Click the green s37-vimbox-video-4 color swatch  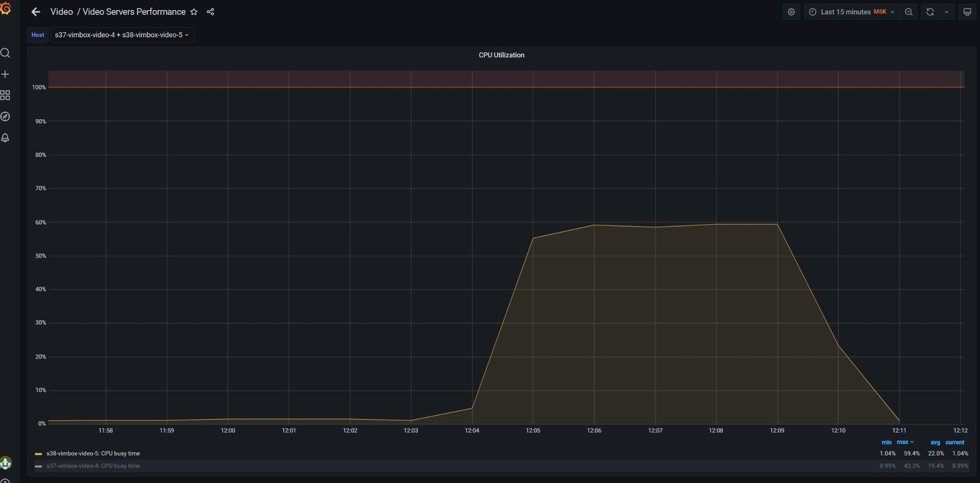pos(38,466)
